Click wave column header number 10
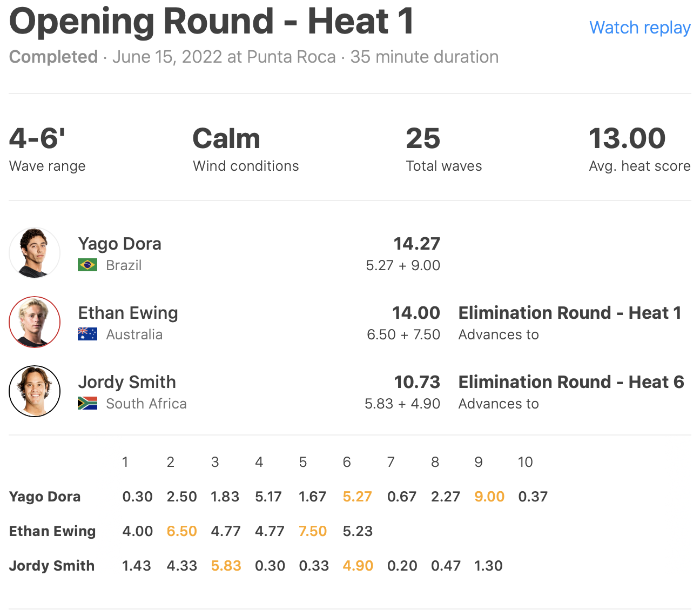The width and height of the screenshot is (700, 616). pyautogui.click(x=525, y=462)
